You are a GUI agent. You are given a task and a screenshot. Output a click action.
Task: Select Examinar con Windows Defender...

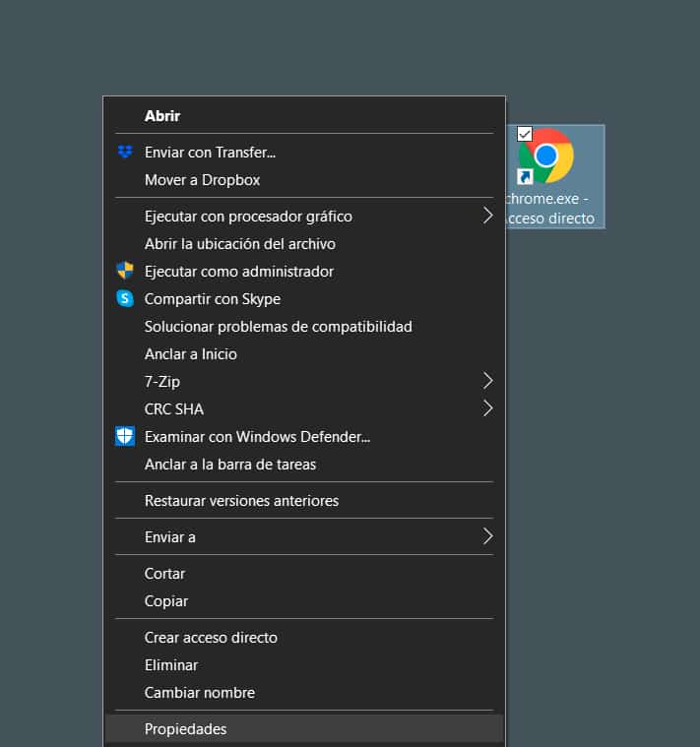tap(304, 437)
